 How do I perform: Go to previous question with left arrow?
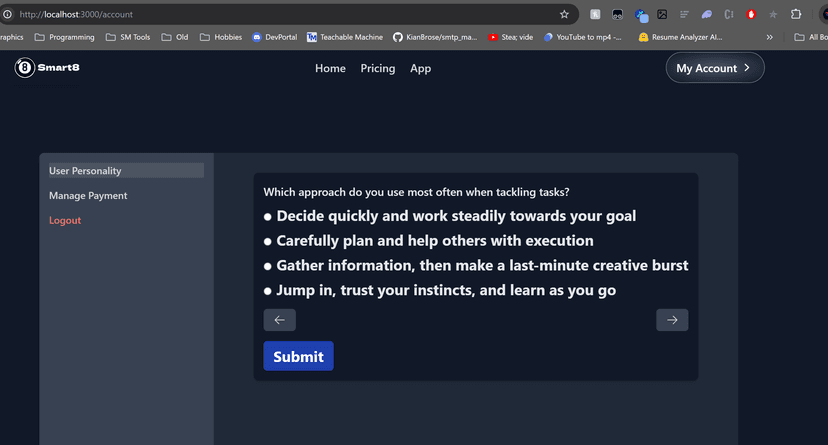tap(279, 320)
